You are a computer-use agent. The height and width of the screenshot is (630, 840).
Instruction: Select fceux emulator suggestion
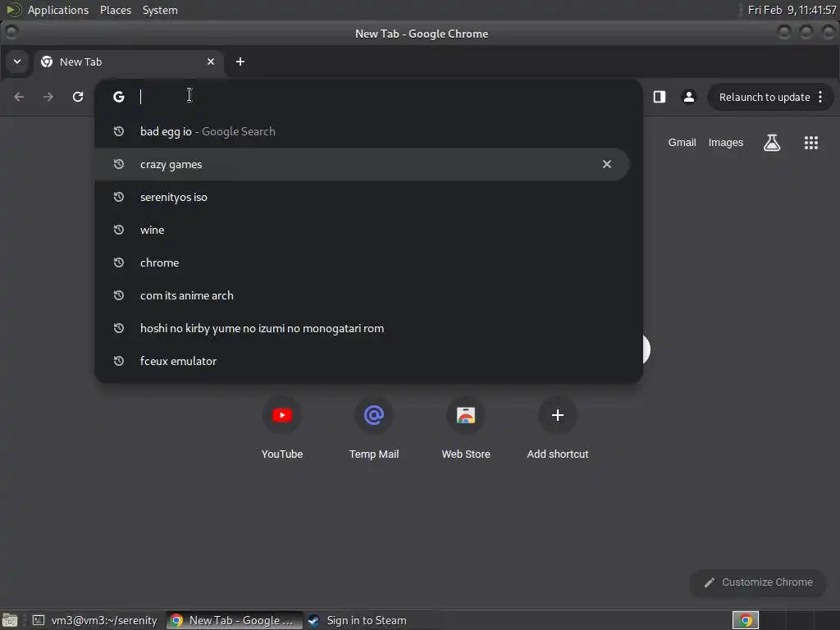(362, 361)
